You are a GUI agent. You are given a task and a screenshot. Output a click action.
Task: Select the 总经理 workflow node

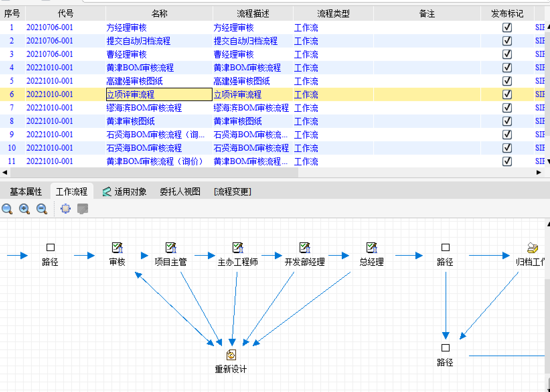click(372, 255)
